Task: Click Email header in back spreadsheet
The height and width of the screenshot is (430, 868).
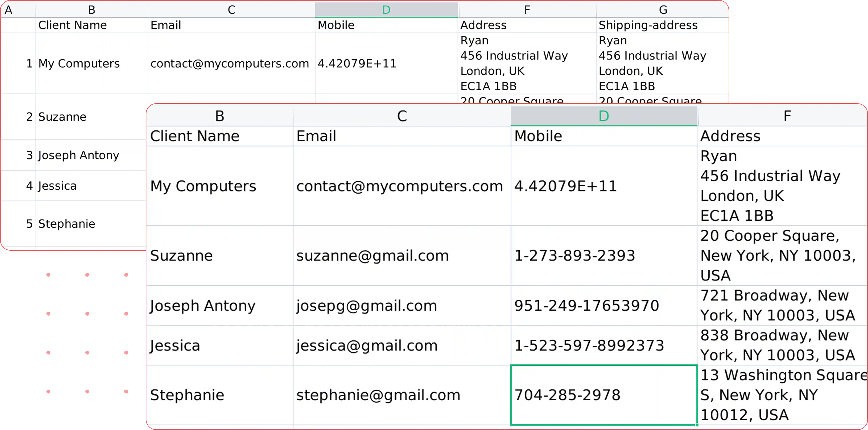Action: coord(231,25)
